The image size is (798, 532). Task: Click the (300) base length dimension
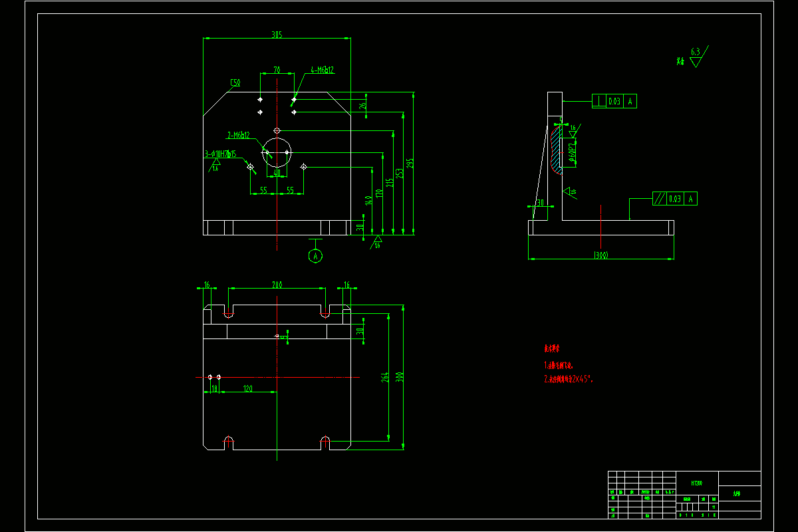coord(601,255)
